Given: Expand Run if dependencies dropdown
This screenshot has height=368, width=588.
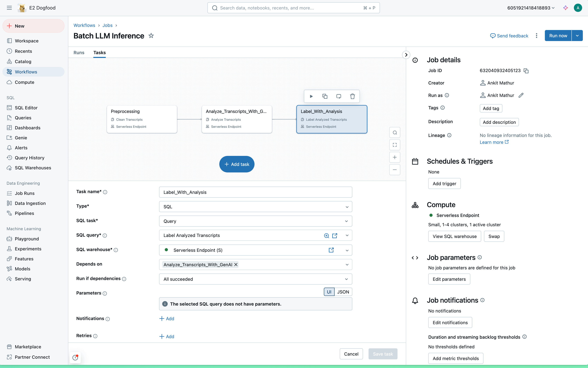Looking at the screenshot, I should pyautogui.click(x=255, y=279).
